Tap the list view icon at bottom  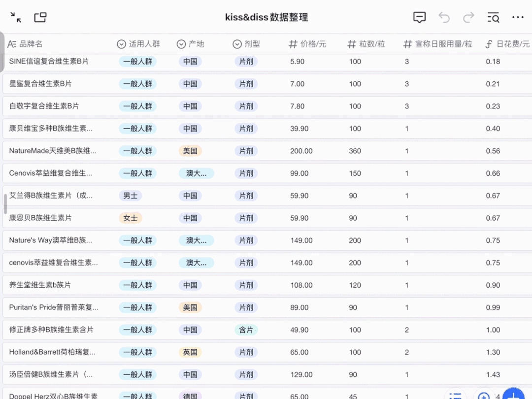point(456,396)
